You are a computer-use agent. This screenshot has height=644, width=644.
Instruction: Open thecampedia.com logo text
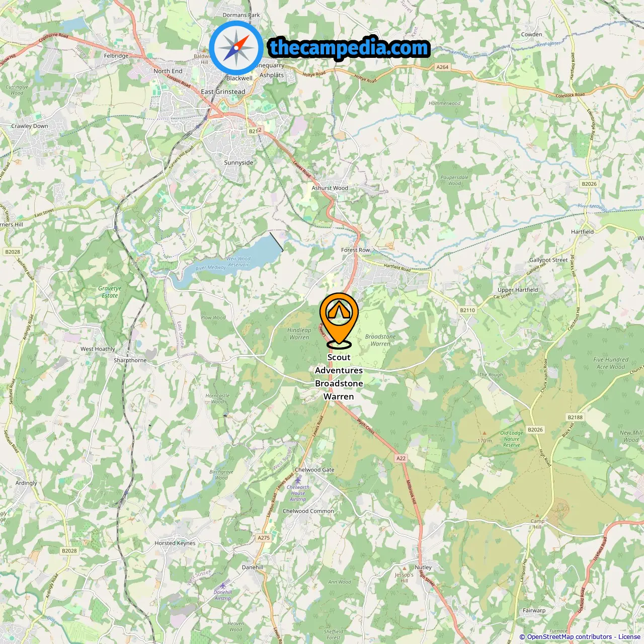click(x=349, y=48)
